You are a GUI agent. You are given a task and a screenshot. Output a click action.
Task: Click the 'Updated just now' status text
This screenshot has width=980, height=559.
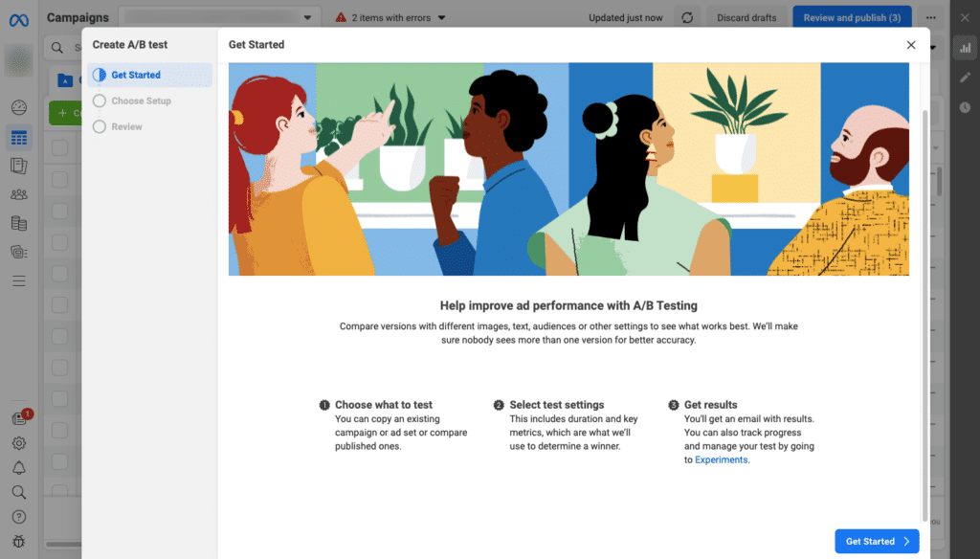point(626,17)
